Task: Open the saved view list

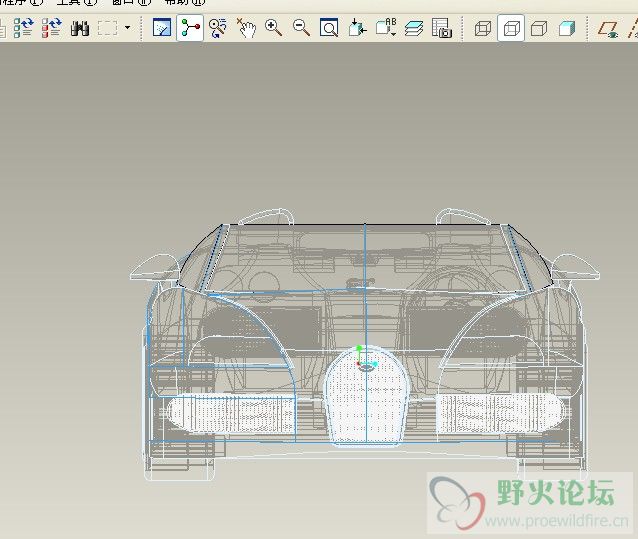Action: 386,28
